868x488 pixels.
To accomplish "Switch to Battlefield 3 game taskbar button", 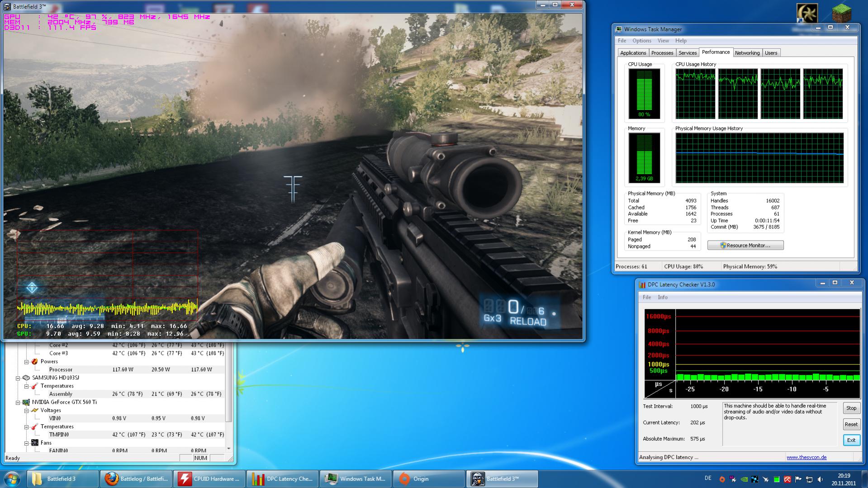I will click(503, 479).
